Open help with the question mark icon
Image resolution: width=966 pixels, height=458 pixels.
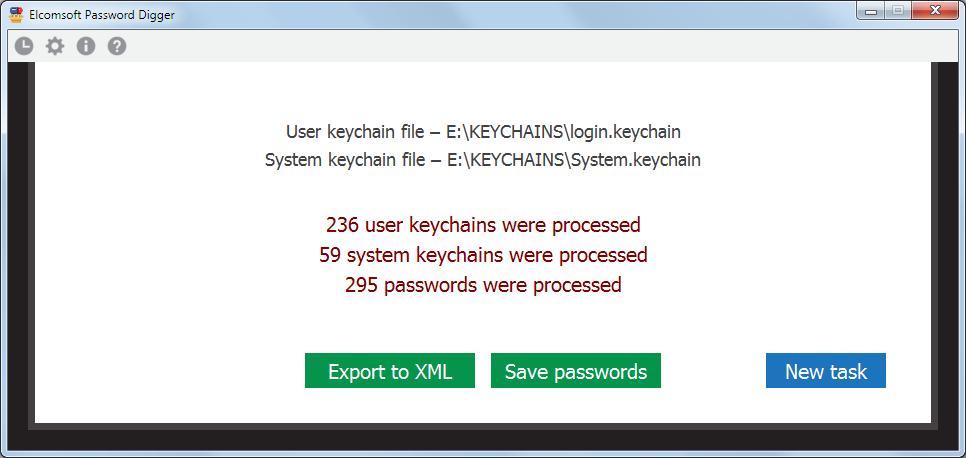click(x=117, y=46)
